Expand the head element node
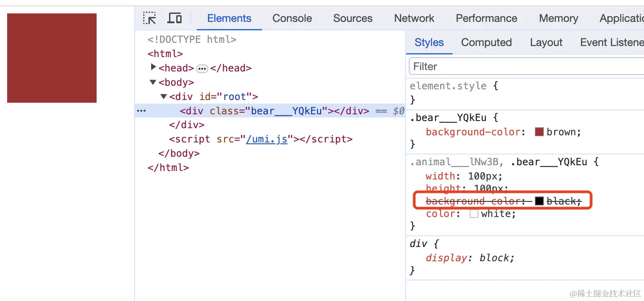The image size is (644, 301). tap(154, 67)
